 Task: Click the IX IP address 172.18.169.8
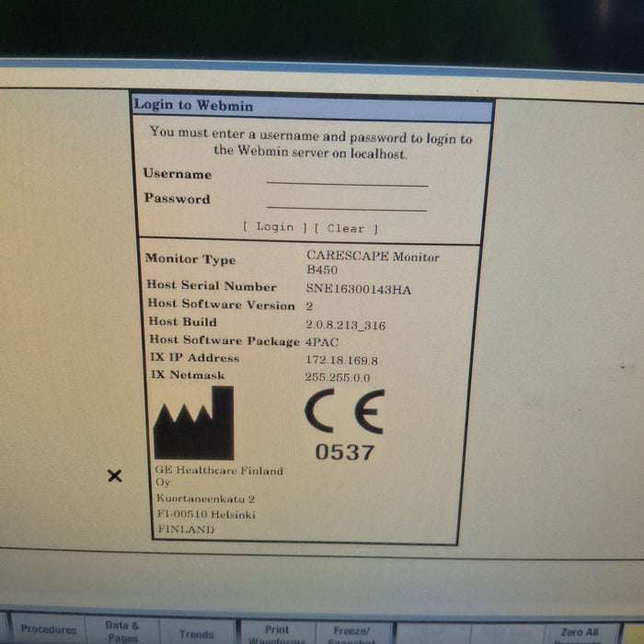click(x=342, y=360)
